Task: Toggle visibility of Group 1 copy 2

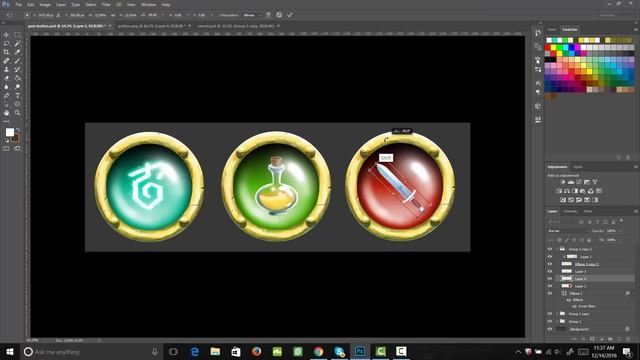Action: (550, 249)
